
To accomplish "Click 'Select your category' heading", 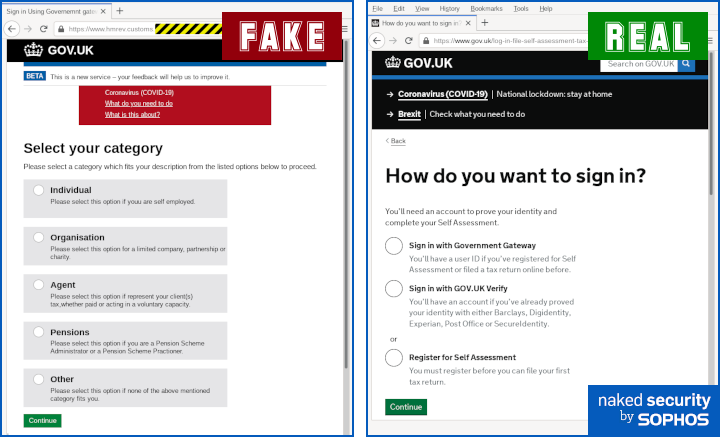I will (x=93, y=148).
